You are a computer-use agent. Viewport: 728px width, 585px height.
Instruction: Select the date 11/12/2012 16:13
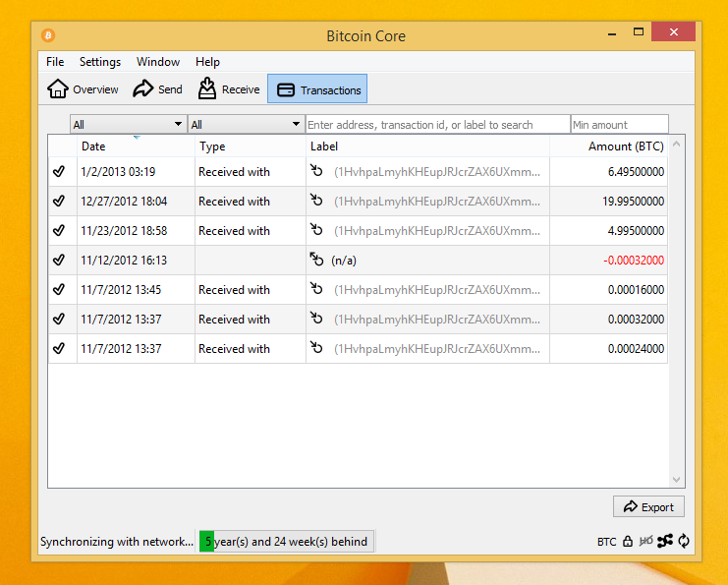(124, 261)
